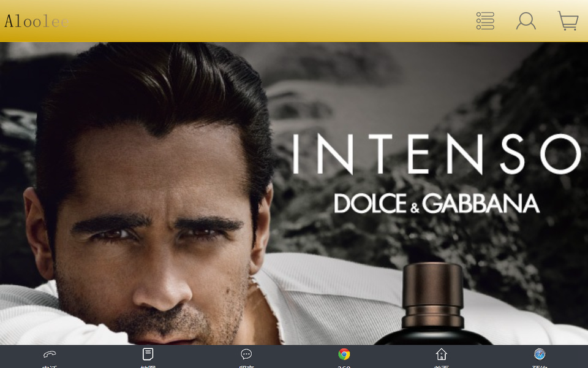Select the label under the home icon
This screenshot has height=368, width=588.
tap(441, 366)
